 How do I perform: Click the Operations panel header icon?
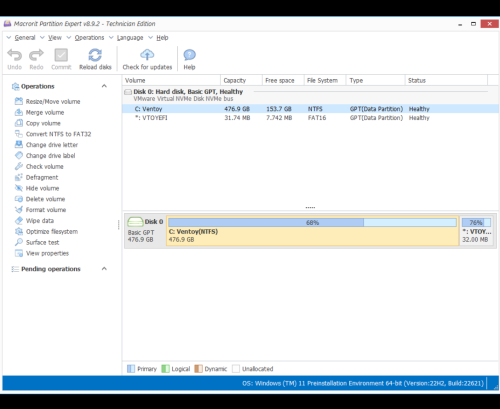click(15, 86)
